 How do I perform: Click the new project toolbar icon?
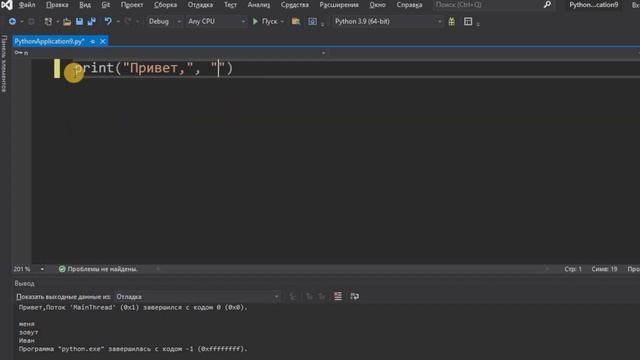[48, 21]
